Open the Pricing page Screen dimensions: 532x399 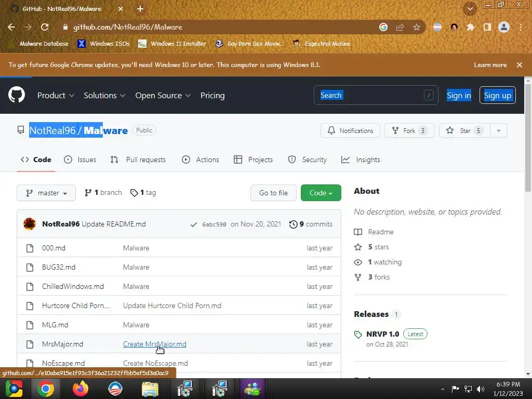pyautogui.click(x=212, y=96)
